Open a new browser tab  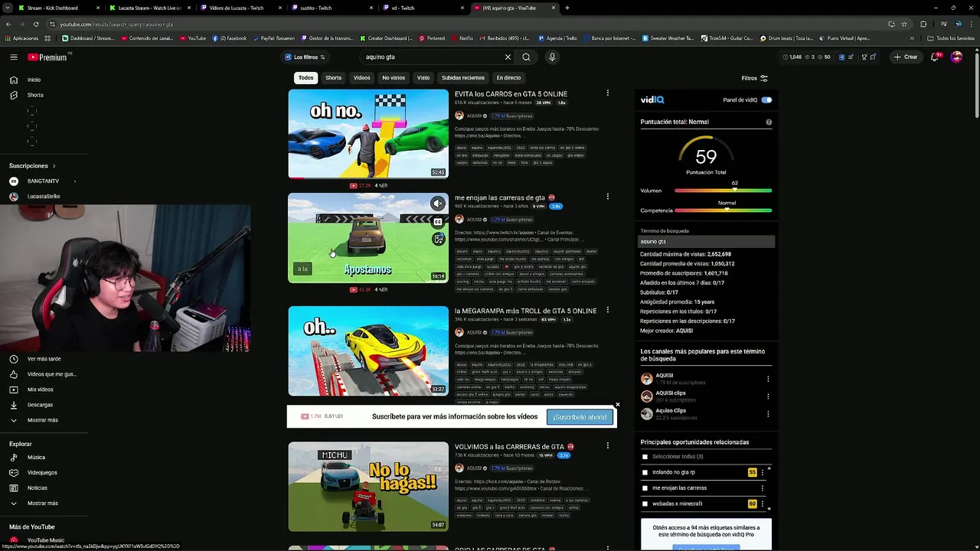coord(567,8)
